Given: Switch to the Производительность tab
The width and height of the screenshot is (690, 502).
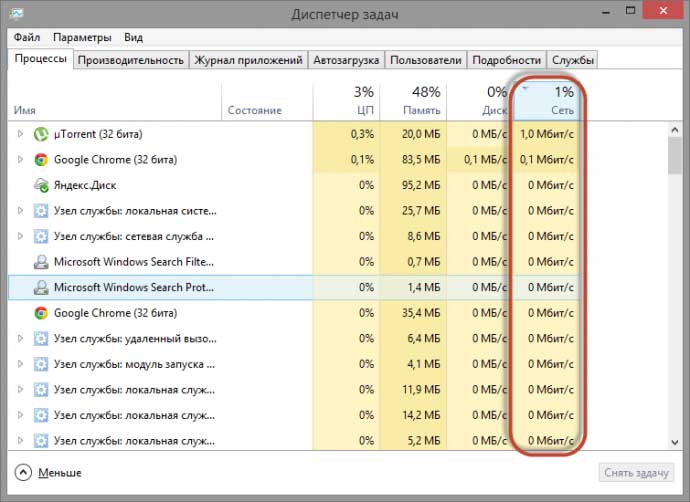Looking at the screenshot, I should pos(131,60).
